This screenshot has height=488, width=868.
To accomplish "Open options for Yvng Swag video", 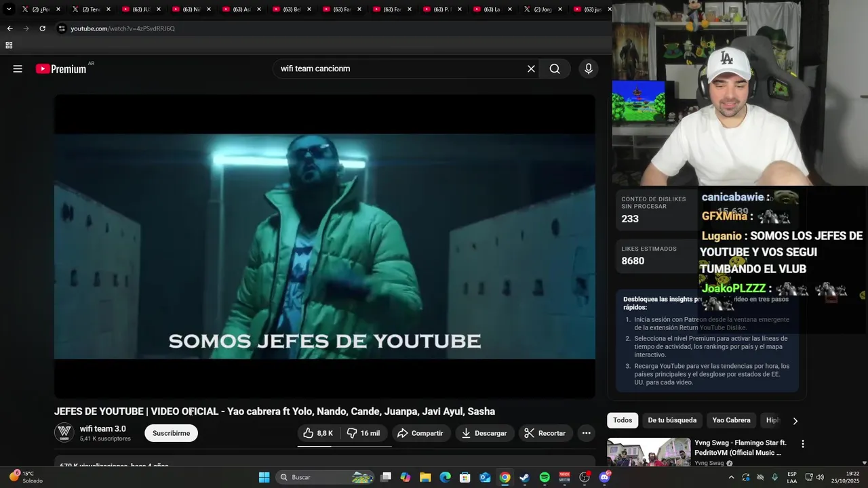I will tap(803, 444).
